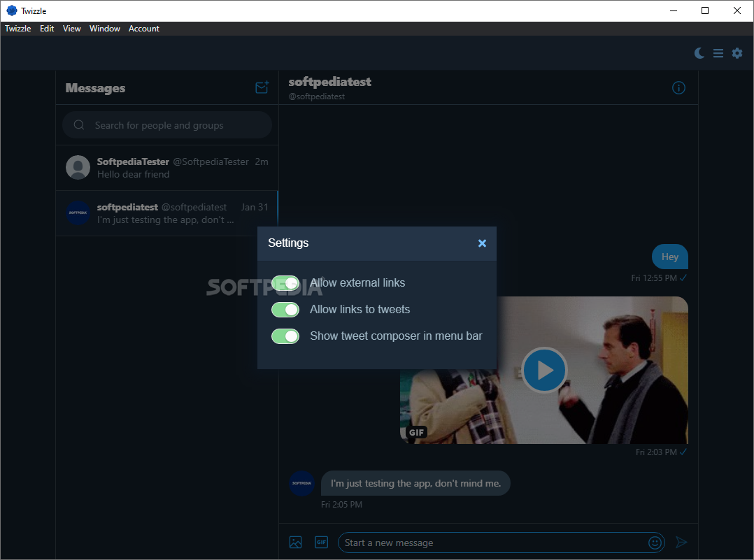Click the Fri 2:05 PM timestamp
Image resolution: width=754 pixels, height=560 pixels.
341,505
